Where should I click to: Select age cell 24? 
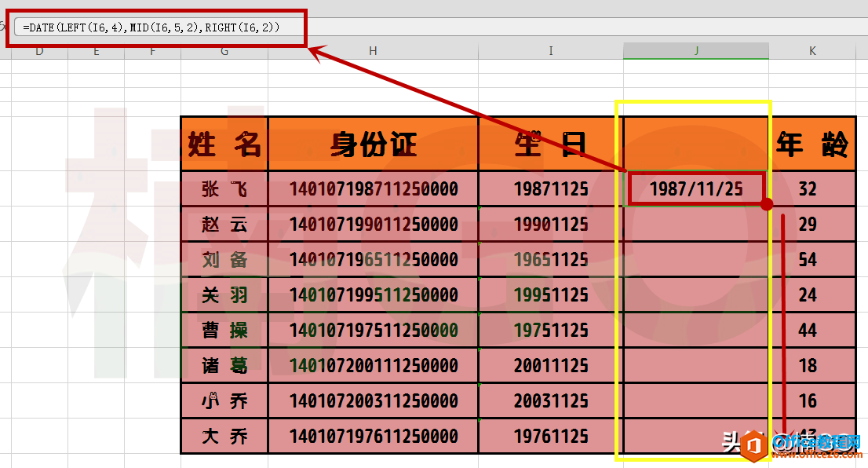pos(812,294)
